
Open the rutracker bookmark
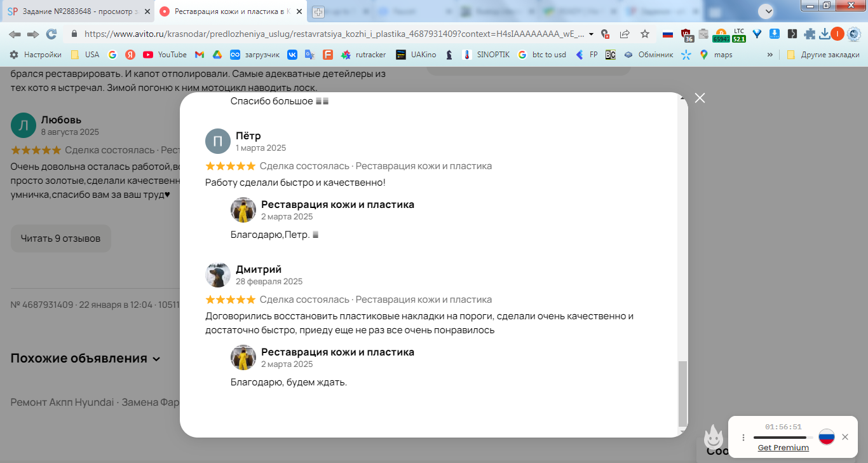click(x=363, y=55)
